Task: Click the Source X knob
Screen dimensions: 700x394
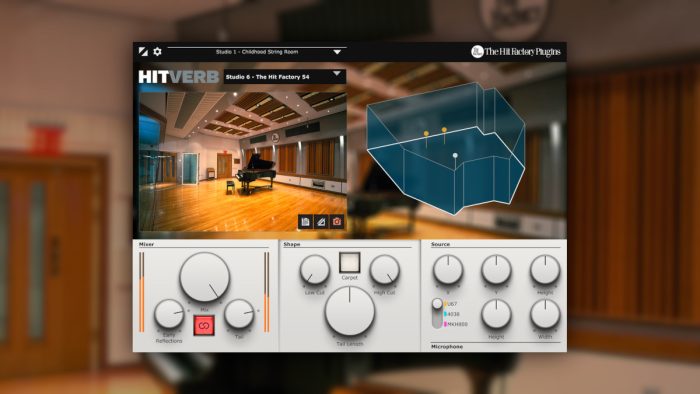Action: [x=448, y=270]
